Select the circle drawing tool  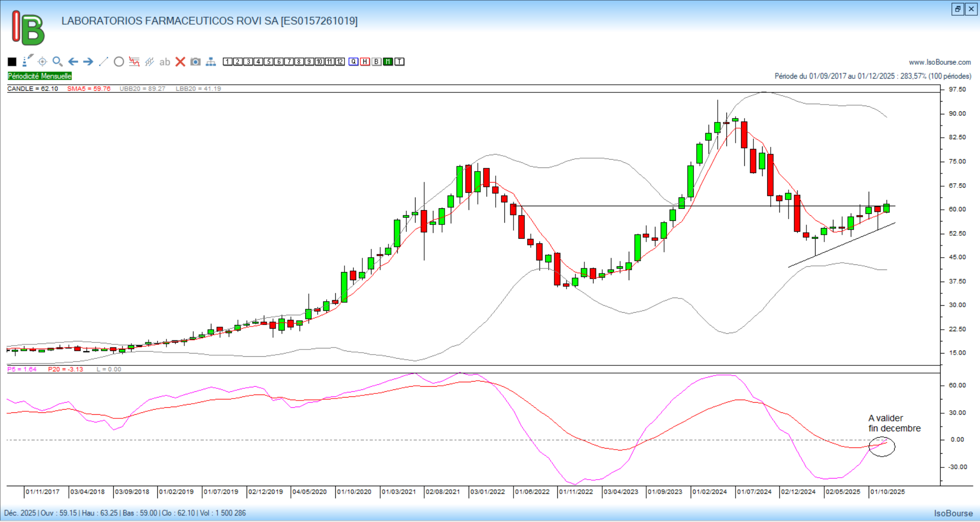(x=119, y=62)
